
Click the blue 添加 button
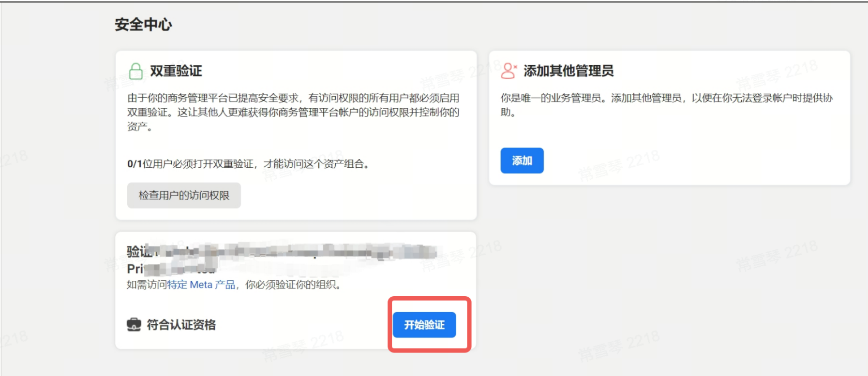click(522, 160)
